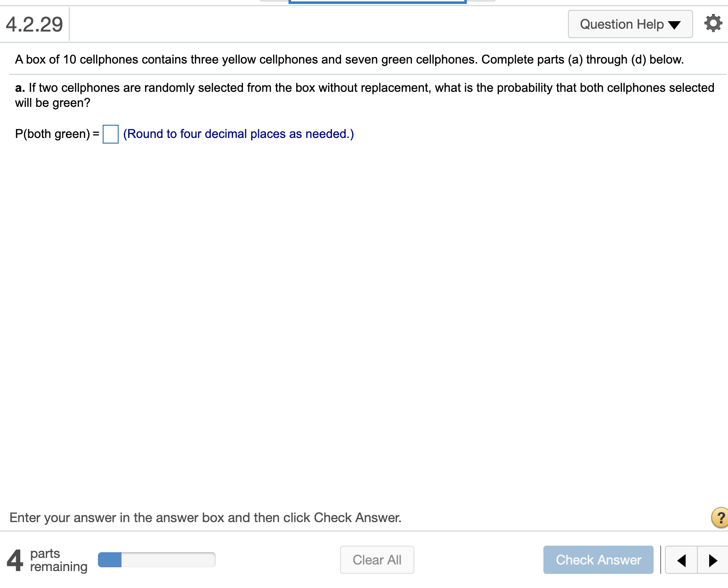
Task: Click the progress bar showing parts completed
Action: (x=156, y=559)
